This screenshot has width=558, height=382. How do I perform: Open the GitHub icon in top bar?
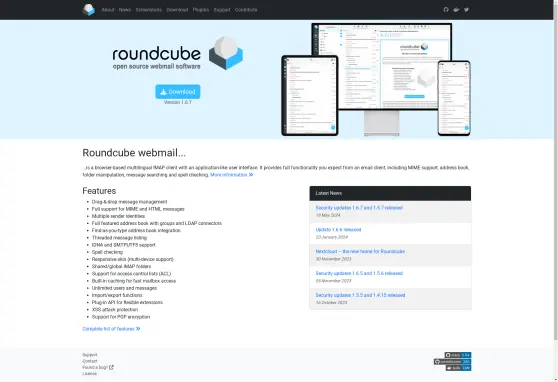point(446,10)
